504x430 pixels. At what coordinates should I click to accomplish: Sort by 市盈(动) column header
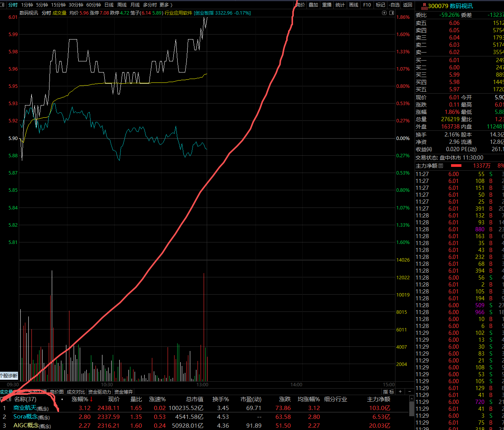(251, 399)
